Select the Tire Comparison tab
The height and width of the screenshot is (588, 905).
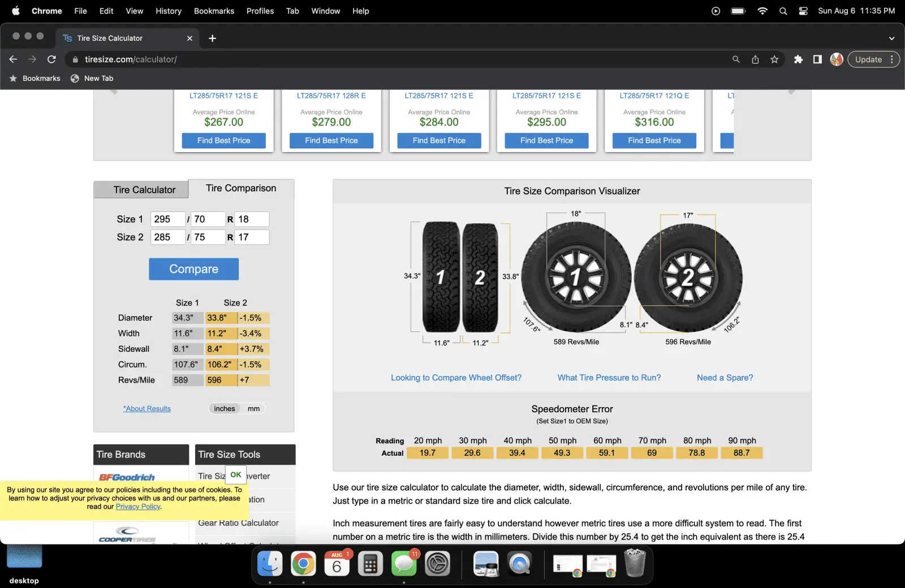pos(241,188)
